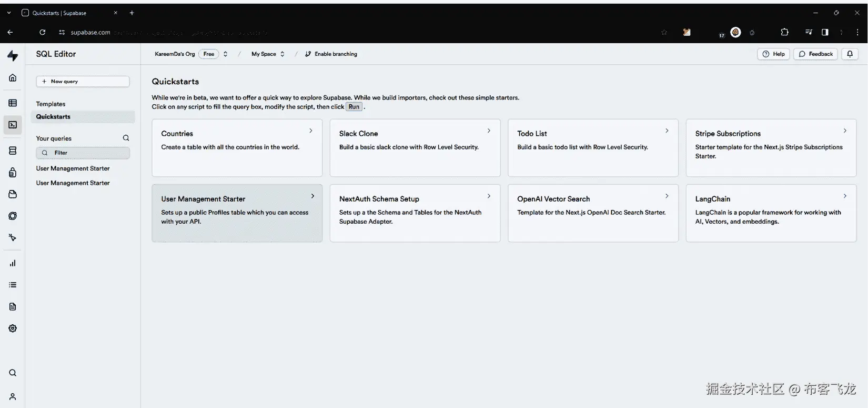Click the Home icon in sidebar
The height and width of the screenshot is (408, 868).
point(13,78)
